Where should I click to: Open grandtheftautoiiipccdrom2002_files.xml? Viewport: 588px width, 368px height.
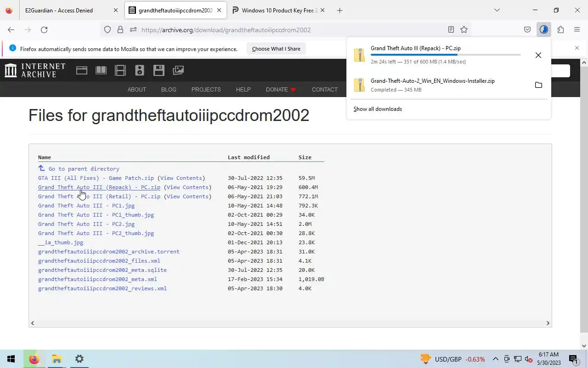tap(99, 261)
